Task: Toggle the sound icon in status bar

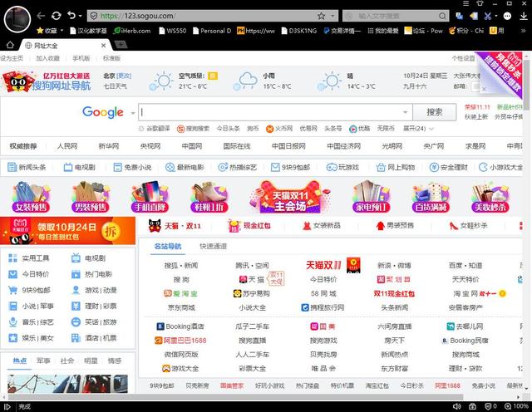Action: pos(457,406)
